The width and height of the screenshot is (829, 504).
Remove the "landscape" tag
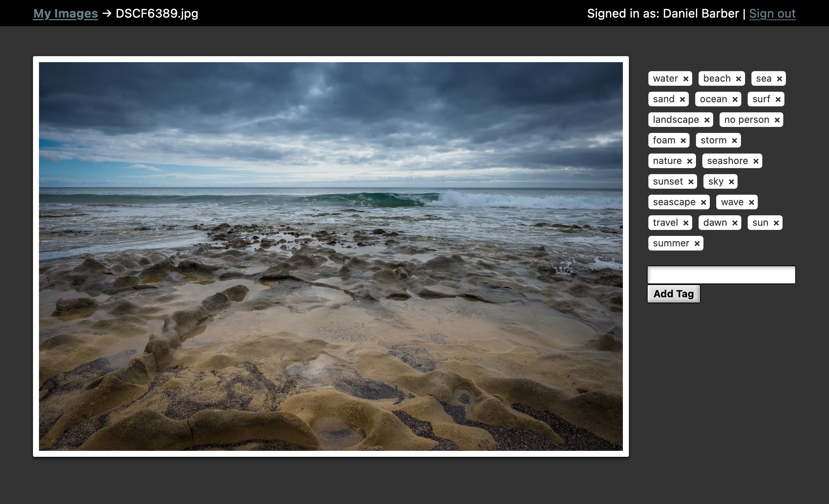pyautogui.click(x=706, y=119)
